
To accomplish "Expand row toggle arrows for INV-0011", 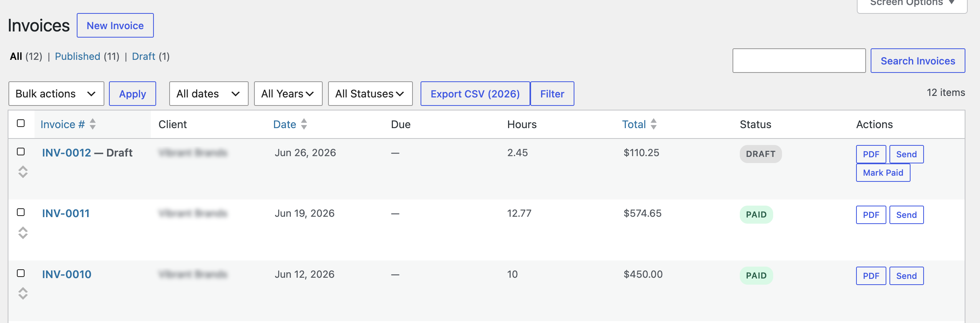I will (x=23, y=233).
